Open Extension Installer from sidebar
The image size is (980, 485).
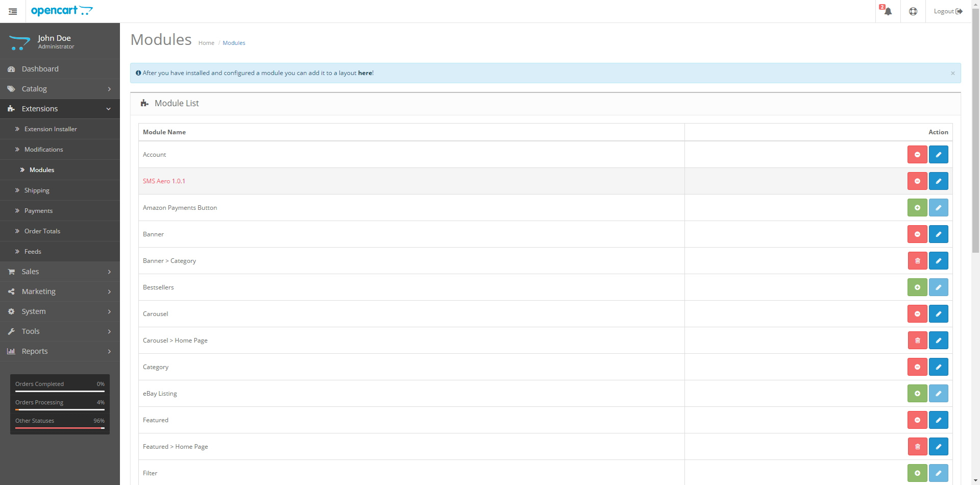click(x=51, y=129)
